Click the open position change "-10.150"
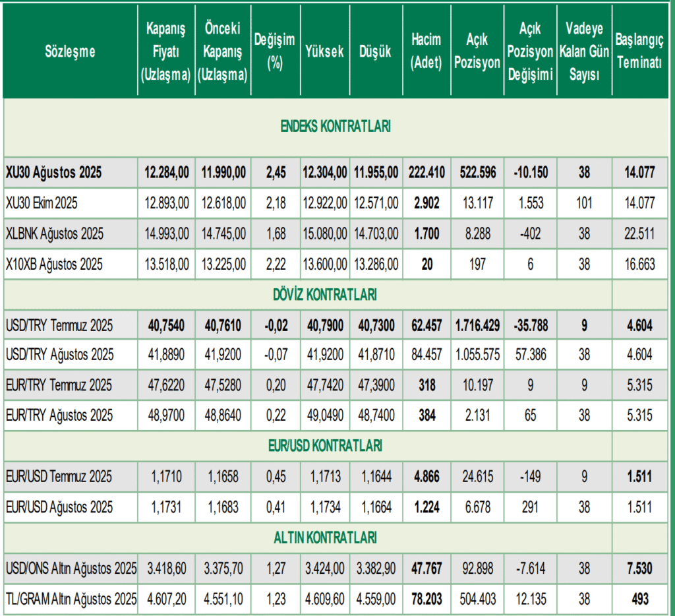This screenshot has width=675, height=616. coord(531,173)
